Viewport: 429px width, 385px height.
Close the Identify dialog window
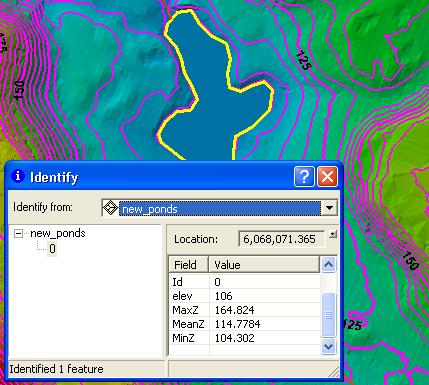[327, 176]
